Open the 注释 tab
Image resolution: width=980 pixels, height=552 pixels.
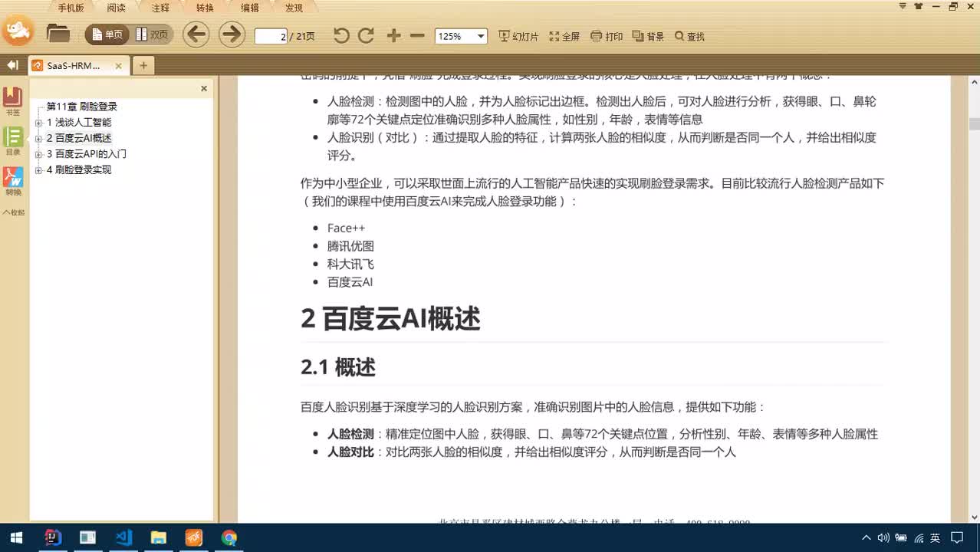[x=160, y=8]
